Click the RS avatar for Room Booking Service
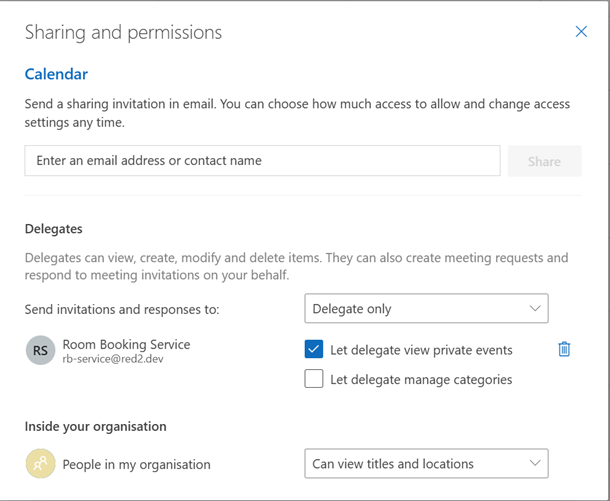Image resolution: width=610 pixels, height=501 pixels. (x=40, y=350)
